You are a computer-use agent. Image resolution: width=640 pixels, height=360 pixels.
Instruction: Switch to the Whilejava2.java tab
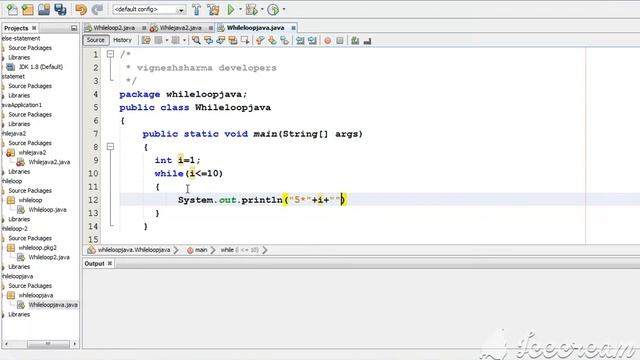[x=180, y=28]
